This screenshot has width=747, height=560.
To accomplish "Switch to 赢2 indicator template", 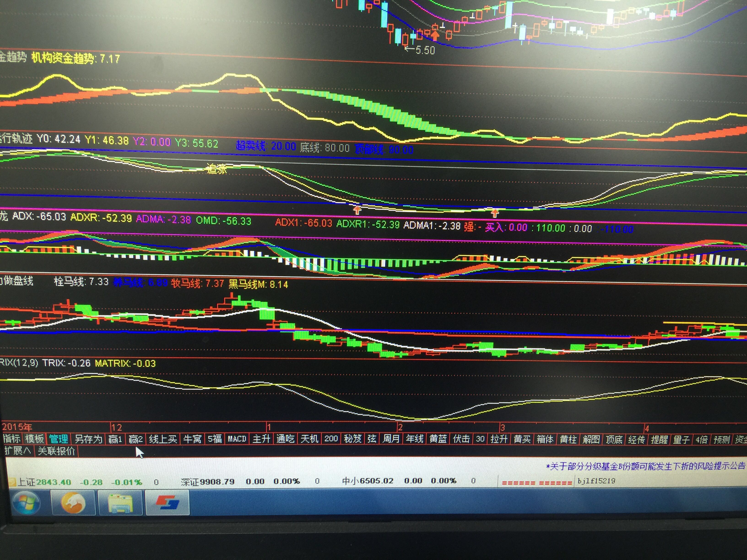I will (136, 439).
